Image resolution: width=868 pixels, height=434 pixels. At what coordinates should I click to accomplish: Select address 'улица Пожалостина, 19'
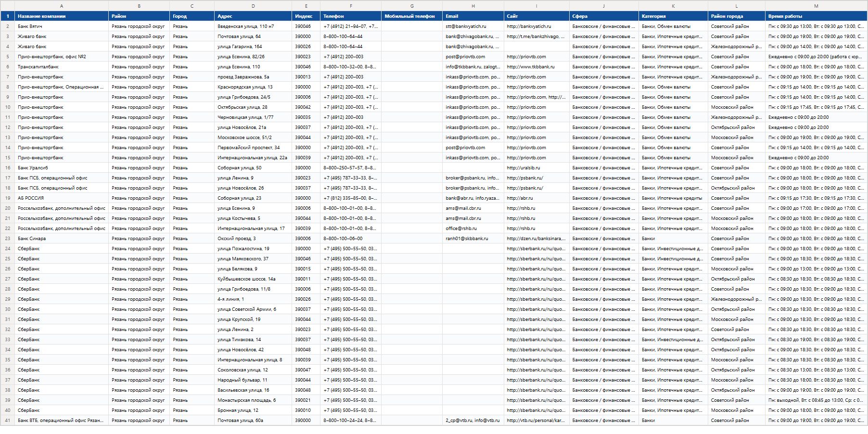253,248
